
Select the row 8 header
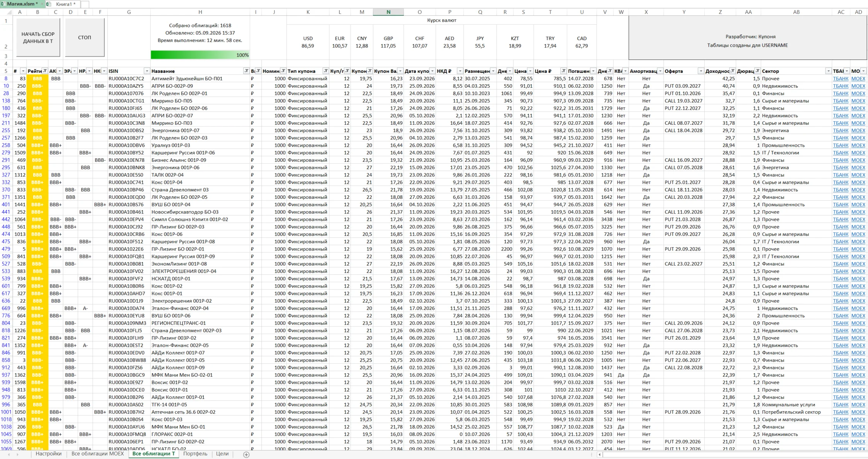6,79
